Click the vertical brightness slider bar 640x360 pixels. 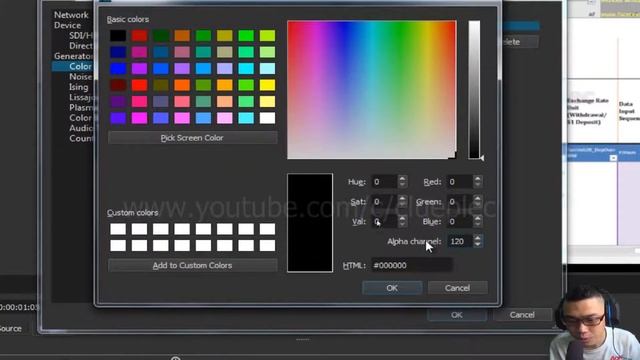(x=474, y=90)
